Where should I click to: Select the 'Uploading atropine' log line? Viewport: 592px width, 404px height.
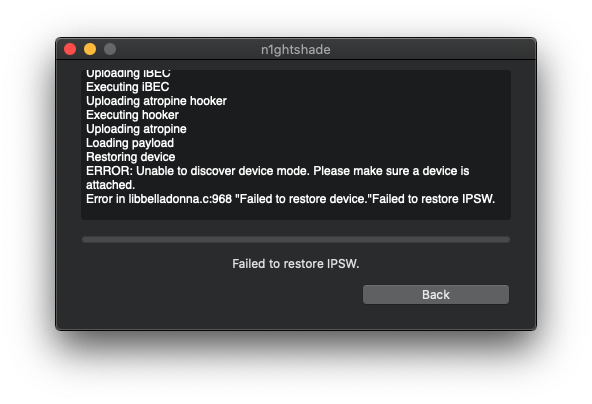[136, 129]
